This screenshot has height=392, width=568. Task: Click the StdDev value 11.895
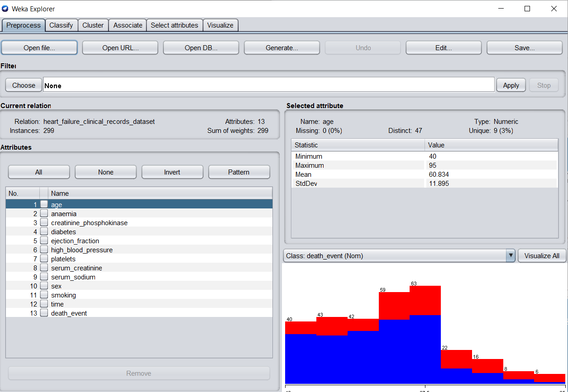[439, 183]
